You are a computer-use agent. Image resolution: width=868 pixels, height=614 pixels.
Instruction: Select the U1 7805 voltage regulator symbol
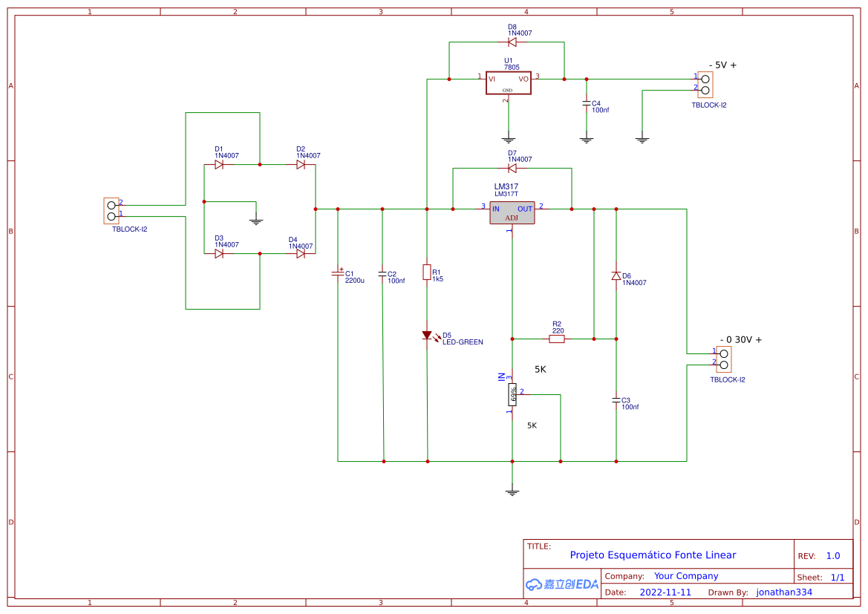(x=508, y=82)
